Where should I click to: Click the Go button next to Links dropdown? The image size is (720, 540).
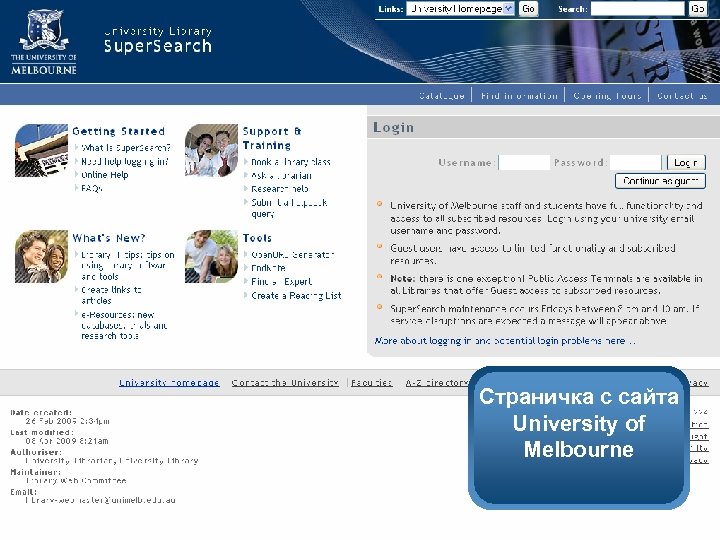[x=528, y=9]
